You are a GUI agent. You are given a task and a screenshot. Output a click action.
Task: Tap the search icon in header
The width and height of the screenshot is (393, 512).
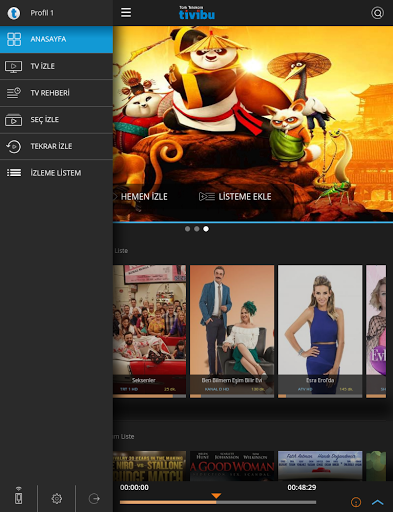tap(377, 13)
